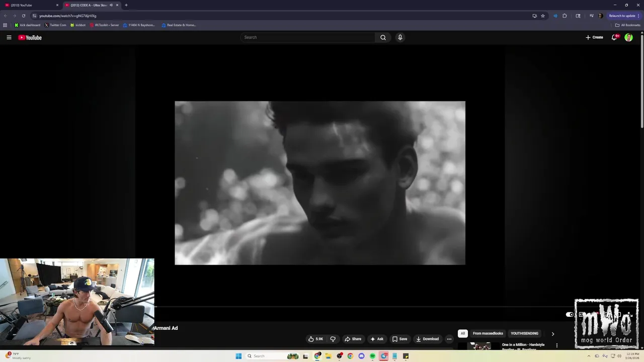Image resolution: width=644 pixels, height=362 pixels.
Task: Open a new browser tab
Action: tap(126, 5)
